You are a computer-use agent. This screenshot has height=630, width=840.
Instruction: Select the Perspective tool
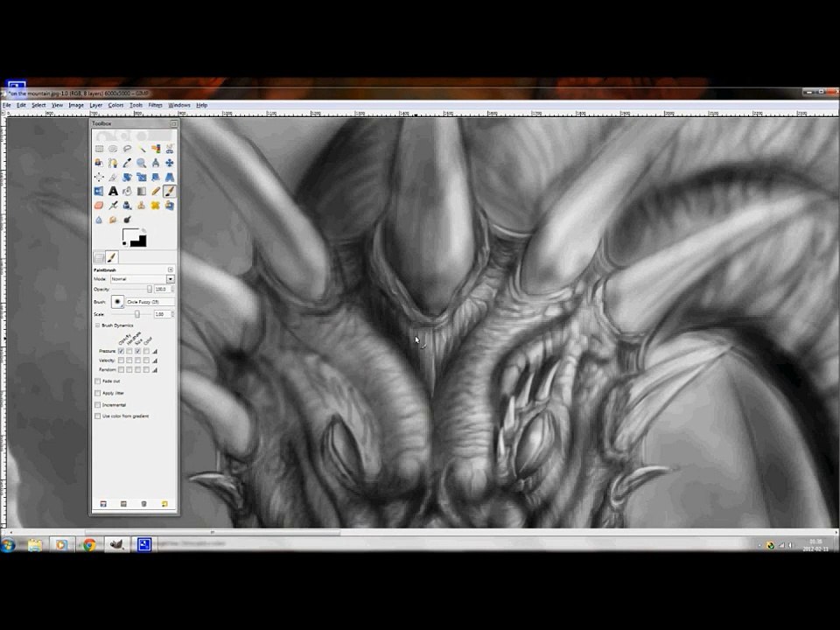(169, 177)
